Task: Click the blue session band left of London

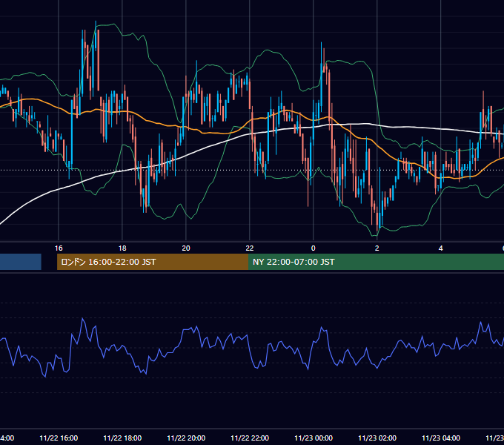Action: (21, 262)
